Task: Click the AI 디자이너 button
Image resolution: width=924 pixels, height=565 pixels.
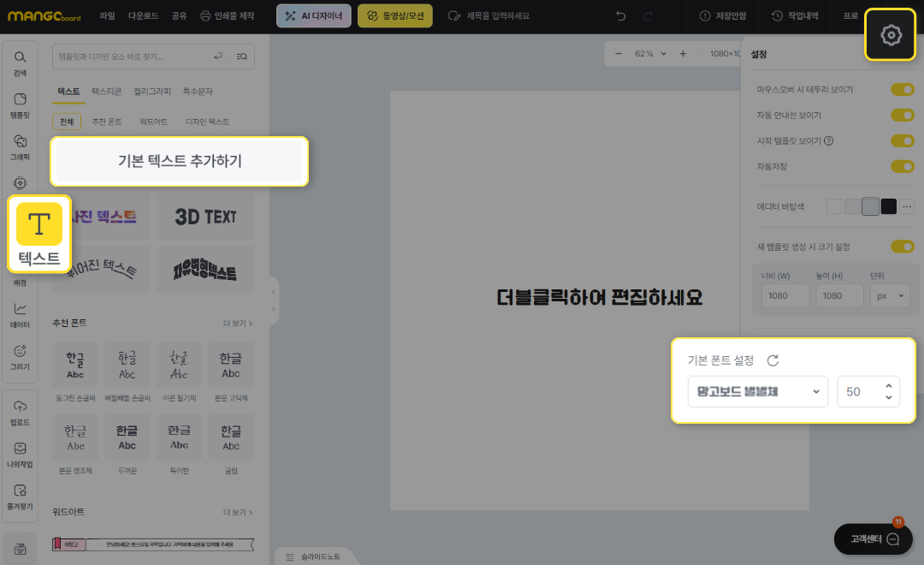Action: pos(313,16)
